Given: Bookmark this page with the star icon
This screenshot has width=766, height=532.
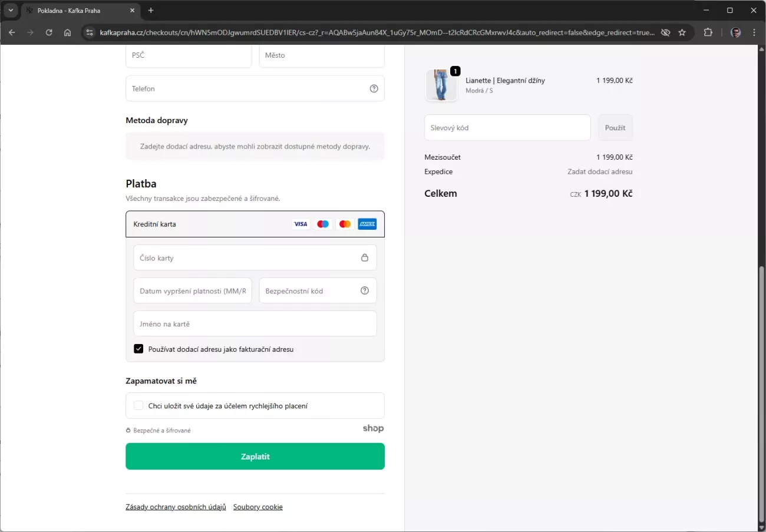Looking at the screenshot, I should (682, 32).
